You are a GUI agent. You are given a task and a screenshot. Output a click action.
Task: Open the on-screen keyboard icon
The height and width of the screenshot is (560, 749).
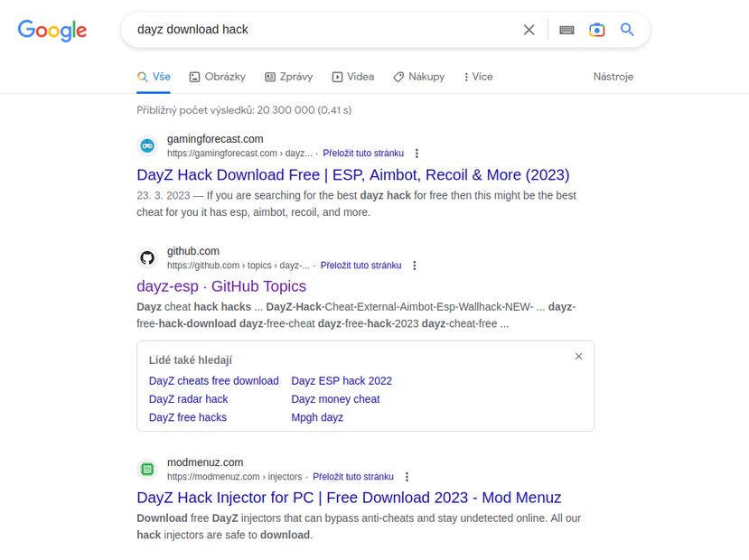pyautogui.click(x=566, y=30)
